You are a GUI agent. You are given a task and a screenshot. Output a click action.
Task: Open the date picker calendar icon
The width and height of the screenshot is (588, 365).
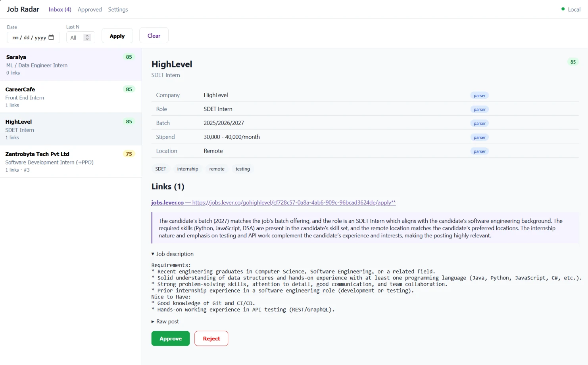point(51,37)
